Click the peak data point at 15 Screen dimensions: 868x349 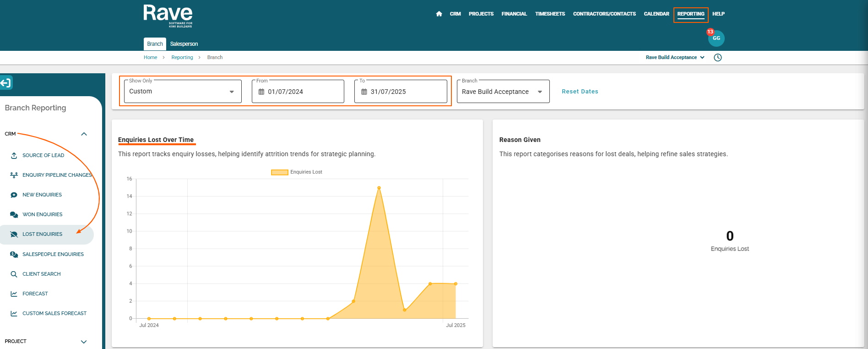pos(379,188)
